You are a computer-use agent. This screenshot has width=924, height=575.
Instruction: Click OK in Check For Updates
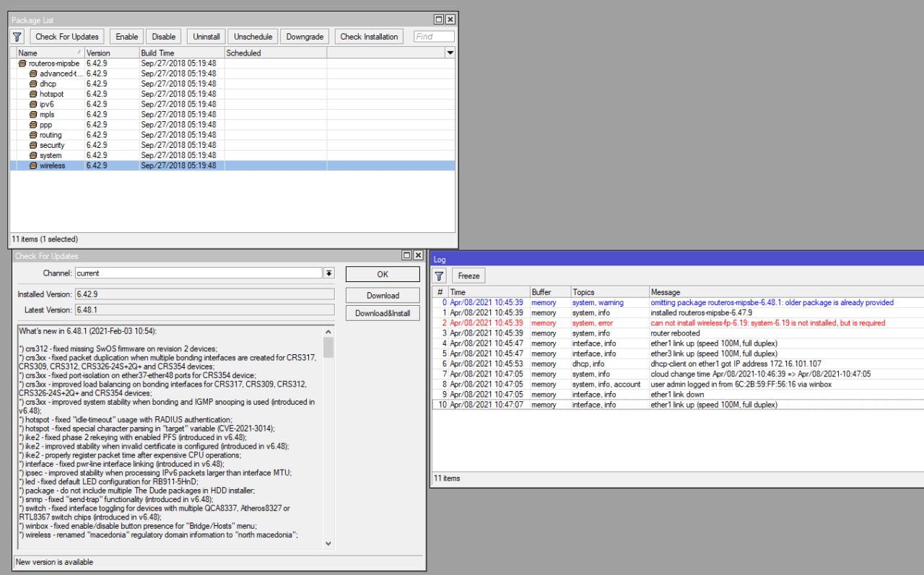click(x=383, y=274)
